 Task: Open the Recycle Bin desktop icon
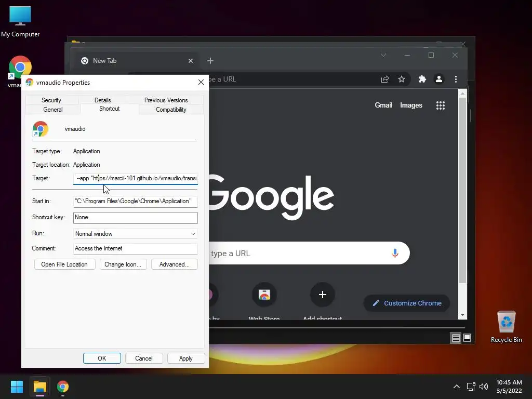click(506, 327)
